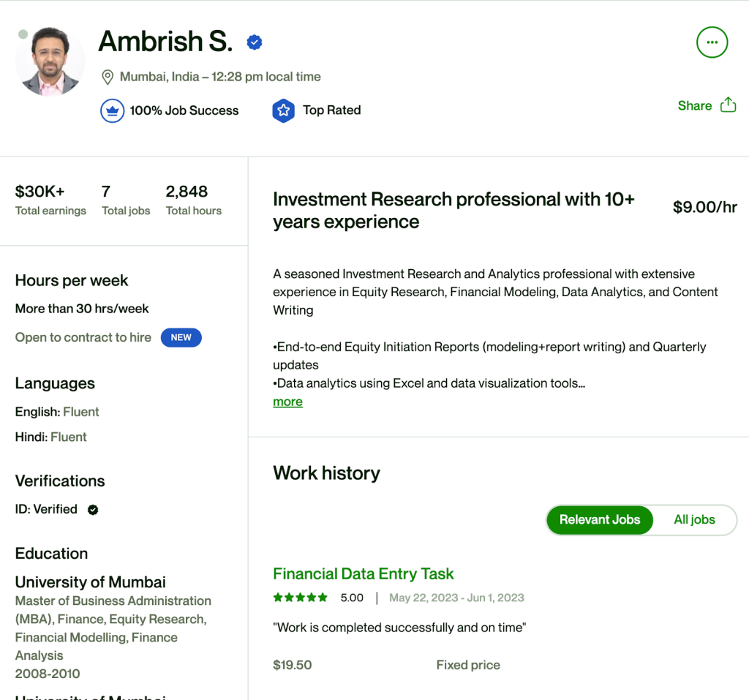The image size is (749, 700).
Task: Switch to All jobs view
Action: click(694, 520)
